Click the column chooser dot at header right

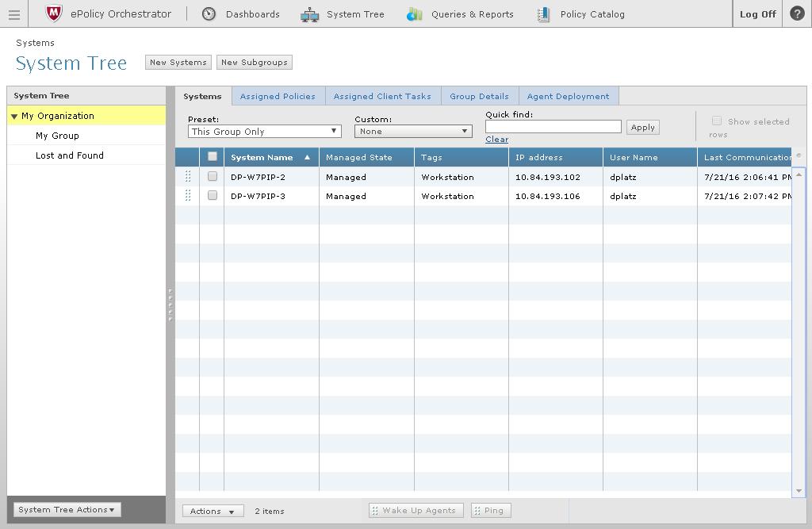click(x=799, y=155)
